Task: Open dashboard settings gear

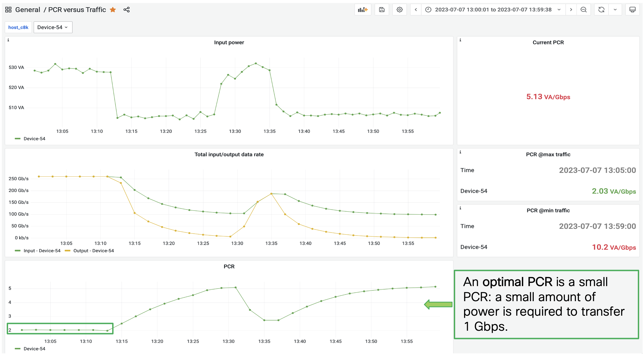Action: coord(399,10)
